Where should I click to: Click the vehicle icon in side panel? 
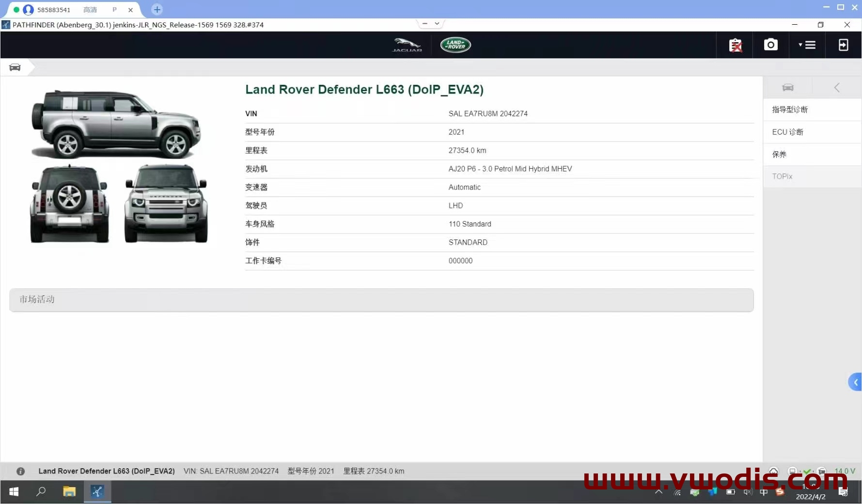[788, 88]
